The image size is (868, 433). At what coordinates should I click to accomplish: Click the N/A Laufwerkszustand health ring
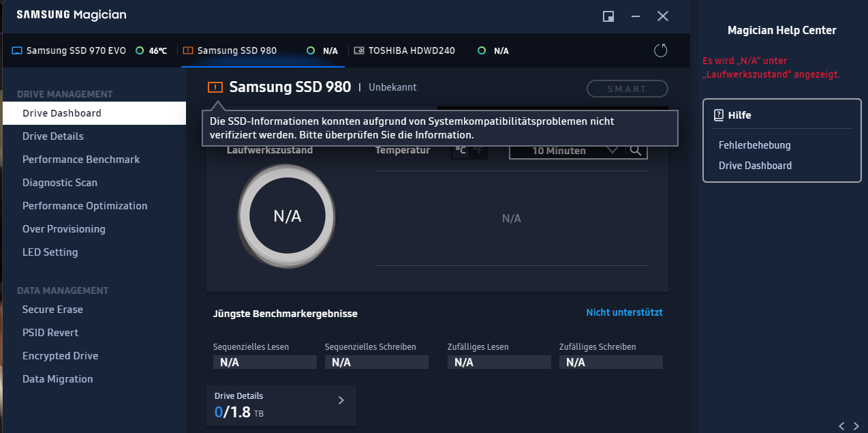(x=287, y=216)
